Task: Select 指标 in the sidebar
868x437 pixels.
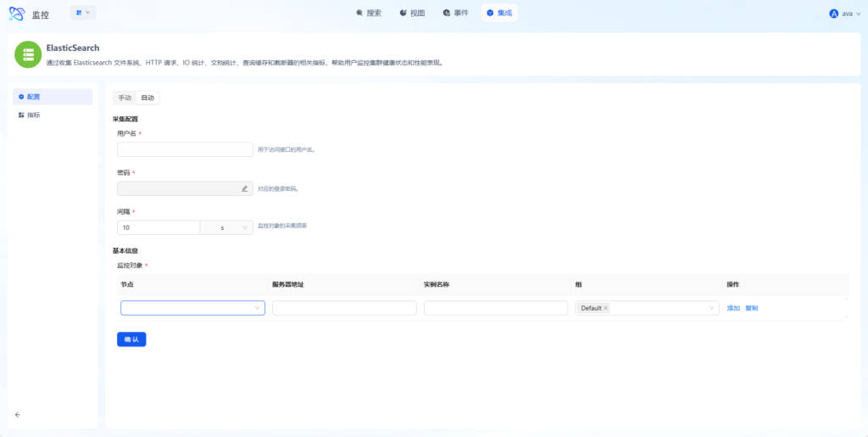Action: pyautogui.click(x=53, y=115)
